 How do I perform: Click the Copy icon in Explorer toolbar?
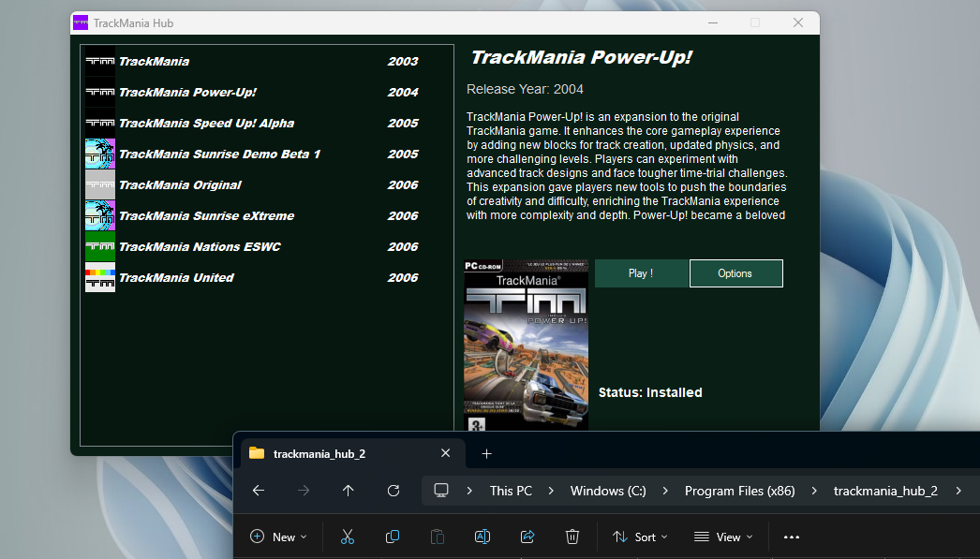click(393, 537)
